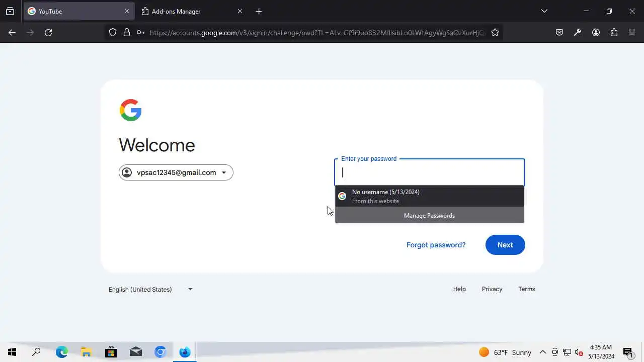Viewport: 644px width, 362px height.
Task: Open the Firefox account icon
Action: click(596, 32)
